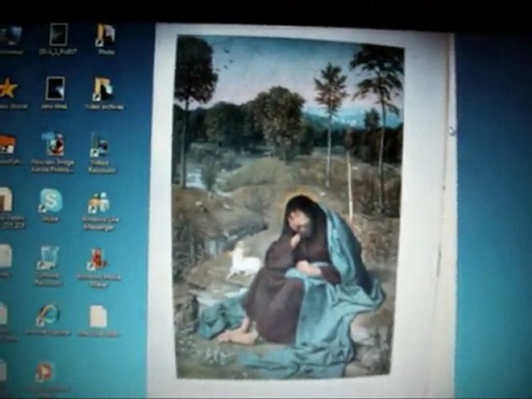Open Internet Explorer from the desktop
This screenshot has height=399, width=532.
point(48,315)
